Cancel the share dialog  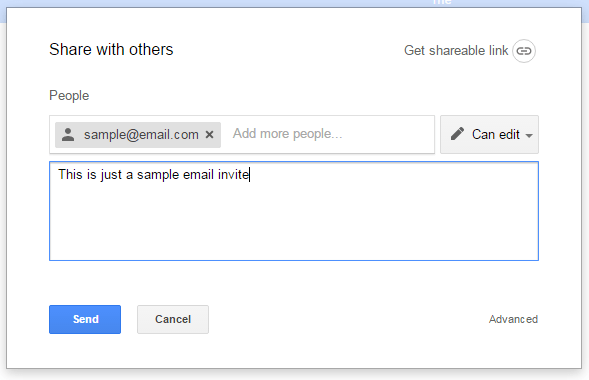(173, 319)
